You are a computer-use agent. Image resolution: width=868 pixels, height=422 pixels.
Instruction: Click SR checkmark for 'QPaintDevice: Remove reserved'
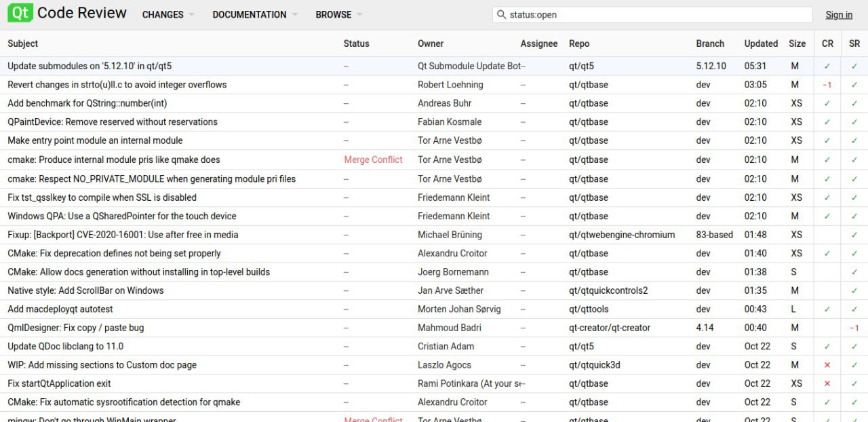(854, 122)
